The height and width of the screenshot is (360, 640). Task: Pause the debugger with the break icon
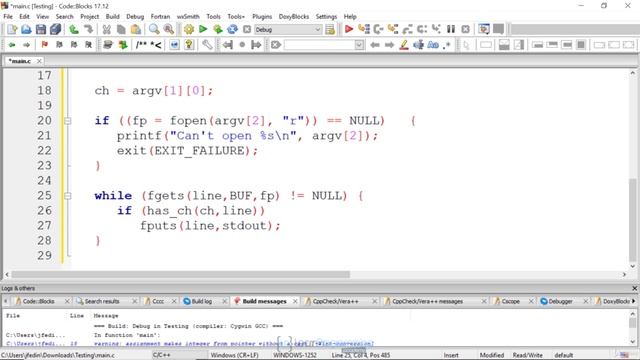click(x=451, y=29)
